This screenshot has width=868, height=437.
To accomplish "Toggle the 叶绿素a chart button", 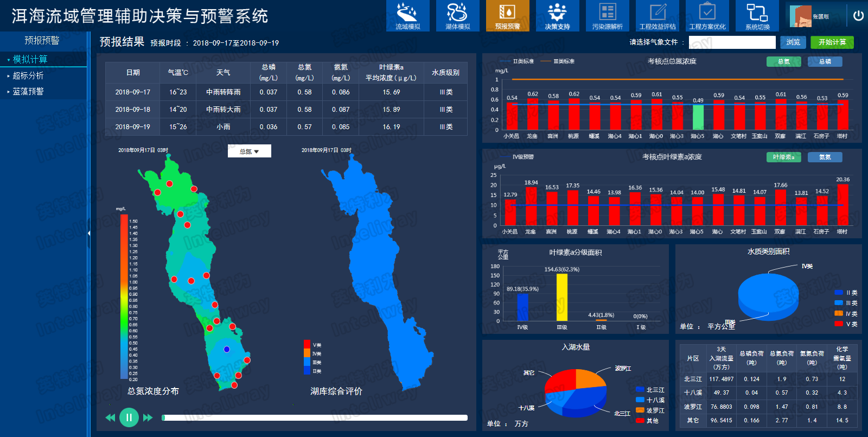I will (783, 157).
